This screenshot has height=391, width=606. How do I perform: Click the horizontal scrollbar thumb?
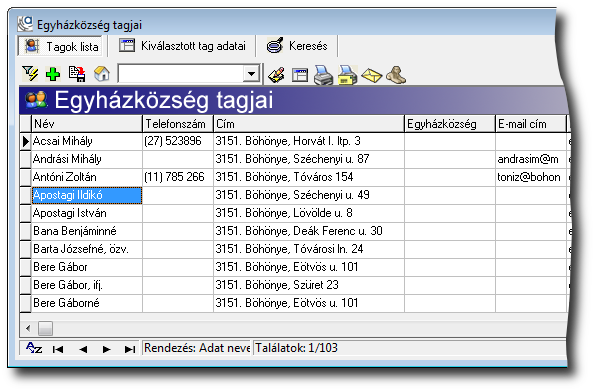(46, 329)
